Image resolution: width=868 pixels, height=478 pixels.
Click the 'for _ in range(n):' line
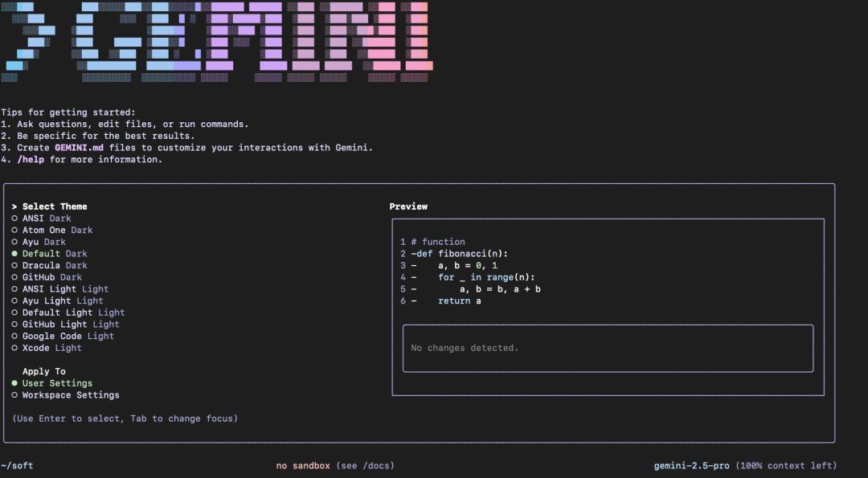point(486,277)
